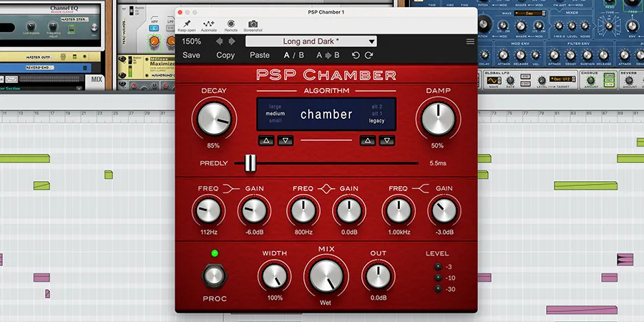The height and width of the screenshot is (322, 644).
Task: Go to previous preset arrow
Action: 220,41
